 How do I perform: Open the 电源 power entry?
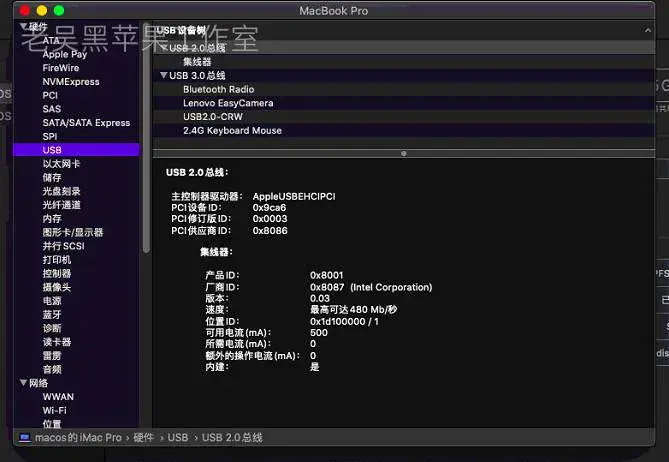click(x=52, y=301)
